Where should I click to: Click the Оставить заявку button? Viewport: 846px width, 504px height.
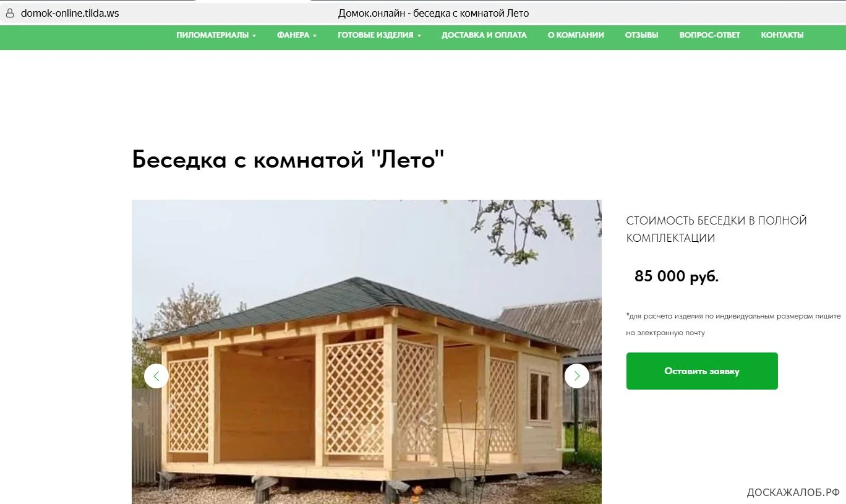coord(702,371)
